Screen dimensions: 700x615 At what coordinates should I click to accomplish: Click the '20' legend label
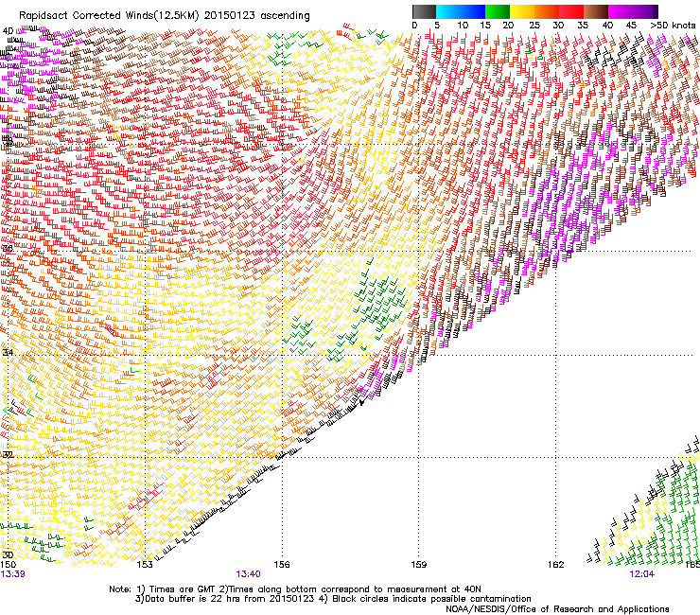(508, 26)
